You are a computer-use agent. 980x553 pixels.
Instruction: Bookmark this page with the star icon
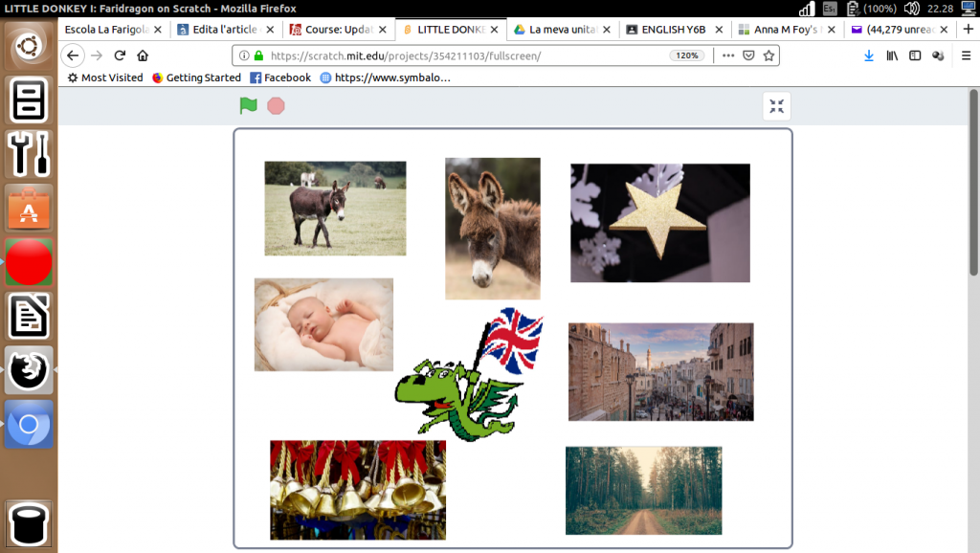pos(768,55)
